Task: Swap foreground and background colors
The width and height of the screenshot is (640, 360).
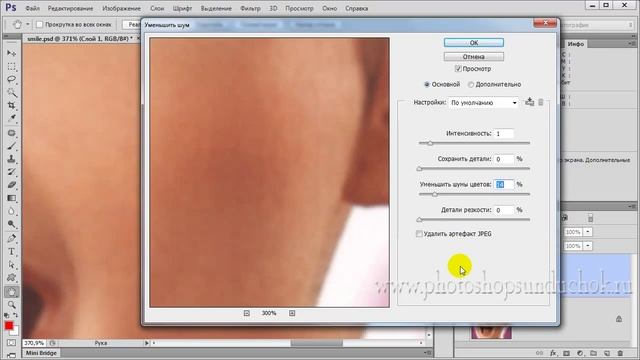Action: click(15, 315)
